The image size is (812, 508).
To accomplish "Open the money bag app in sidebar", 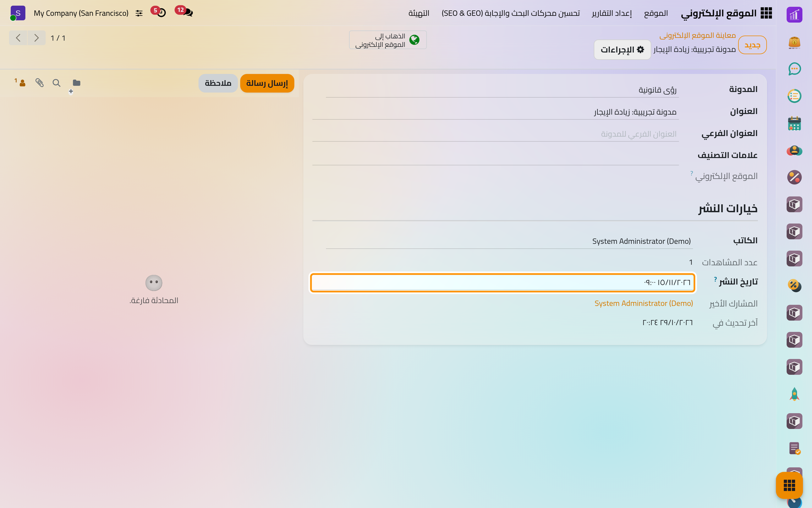I will [x=794, y=42].
